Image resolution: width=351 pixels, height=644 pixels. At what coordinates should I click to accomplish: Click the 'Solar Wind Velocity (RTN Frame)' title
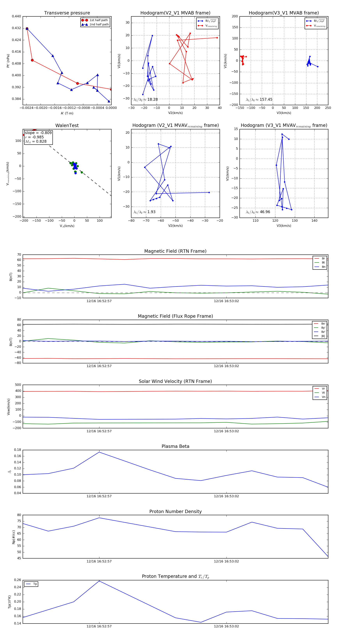point(175,381)
